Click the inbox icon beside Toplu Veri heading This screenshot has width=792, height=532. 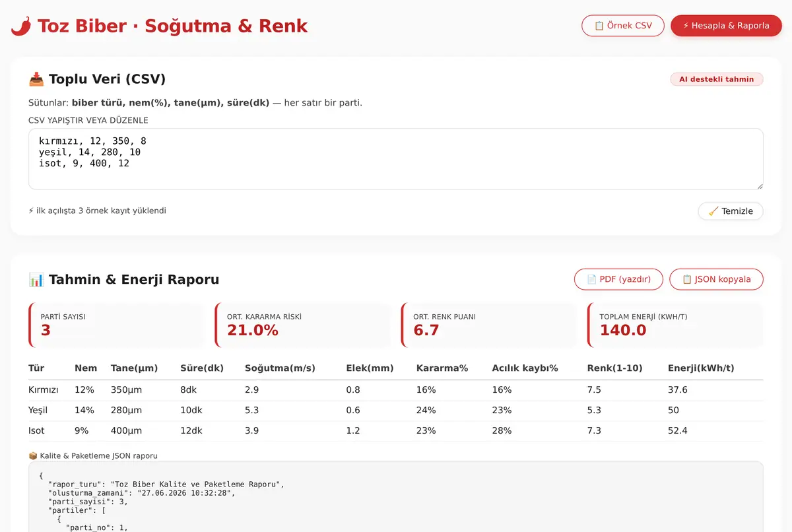(36, 79)
